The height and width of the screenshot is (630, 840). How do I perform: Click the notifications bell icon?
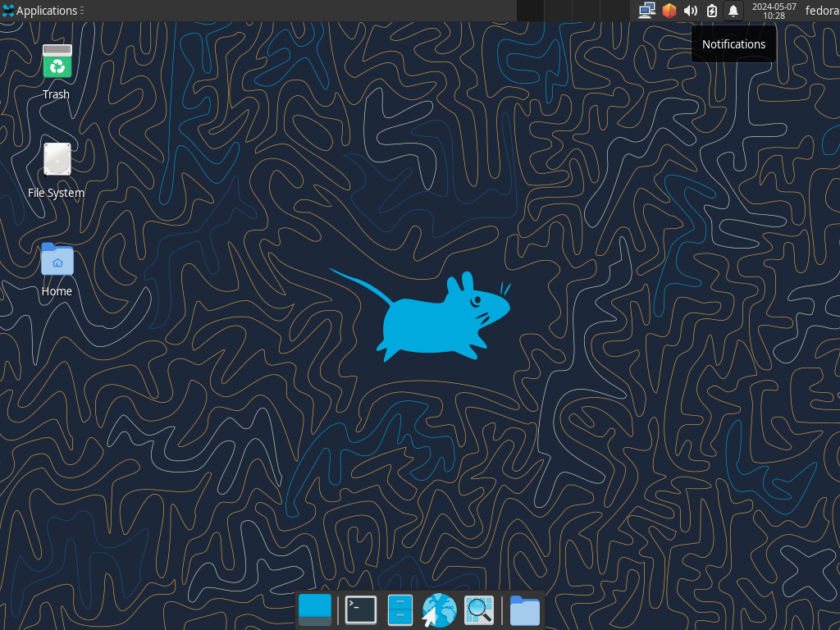[733, 11]
